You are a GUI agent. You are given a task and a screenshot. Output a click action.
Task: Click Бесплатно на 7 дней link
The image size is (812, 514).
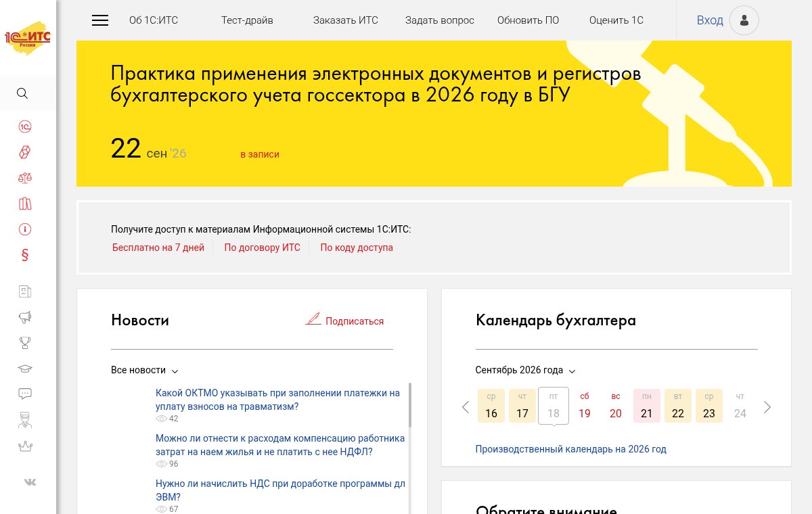click(x=158, y=248)
